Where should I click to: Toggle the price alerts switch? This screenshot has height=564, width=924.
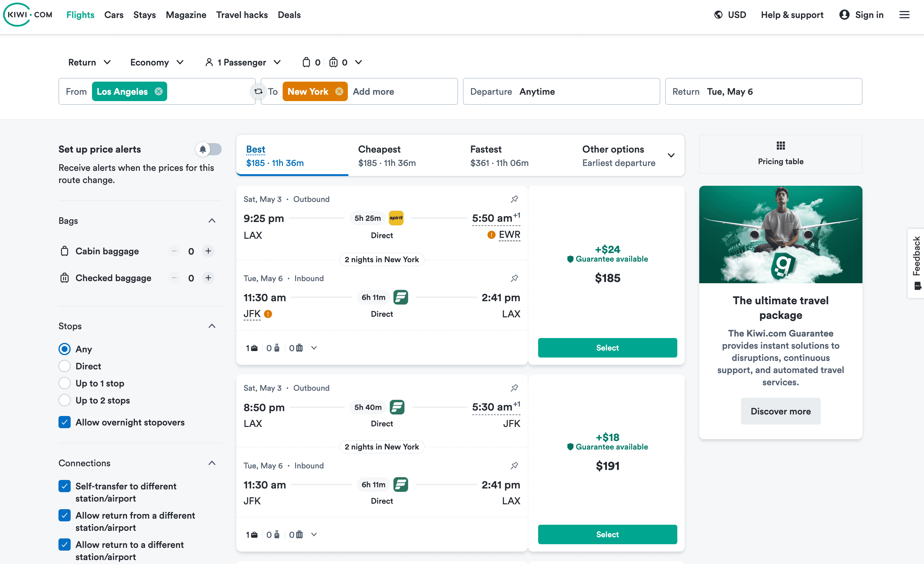209,149
